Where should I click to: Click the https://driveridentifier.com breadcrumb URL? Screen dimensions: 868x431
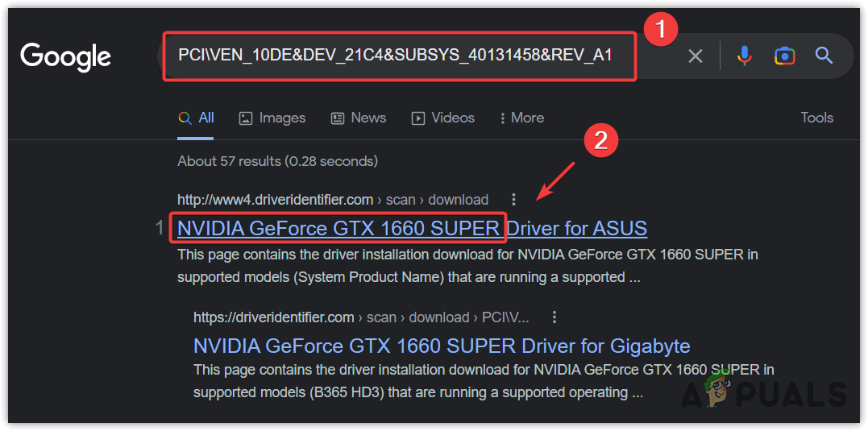(x=362, y=317)
